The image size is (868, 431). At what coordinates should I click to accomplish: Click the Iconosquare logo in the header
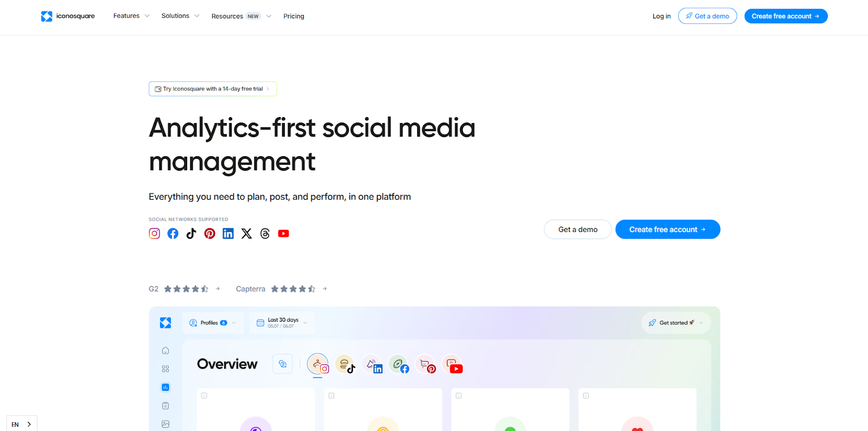[x=68, y=16]
